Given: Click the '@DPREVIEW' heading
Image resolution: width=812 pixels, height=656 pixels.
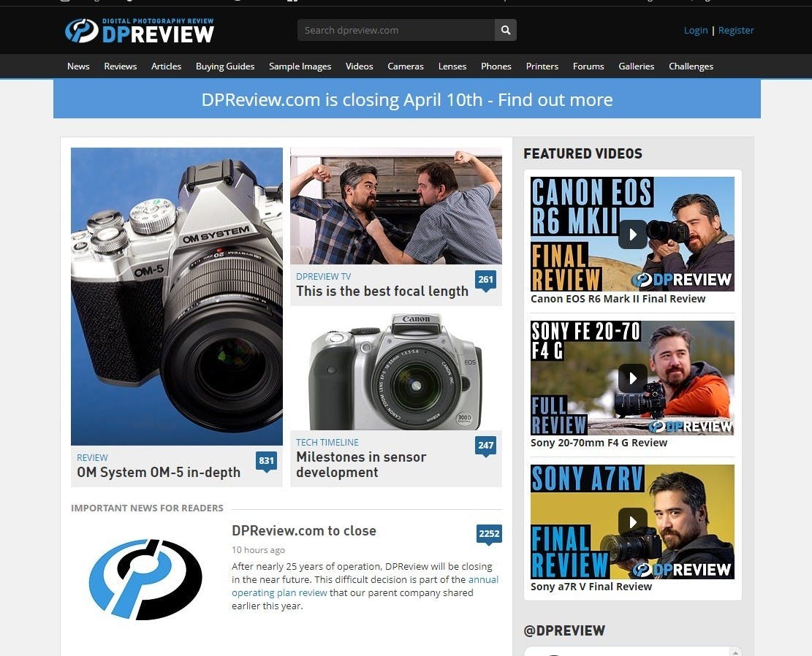Looking at the screenshot, I should tap(564, 630).
